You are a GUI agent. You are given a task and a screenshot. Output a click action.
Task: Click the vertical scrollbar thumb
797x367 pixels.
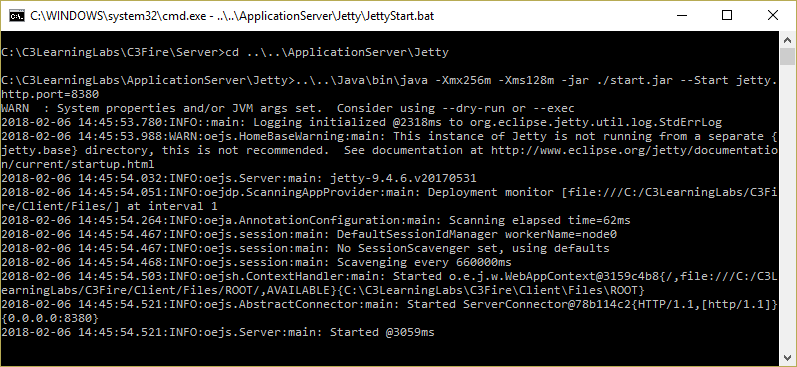[x=787, y=57]
